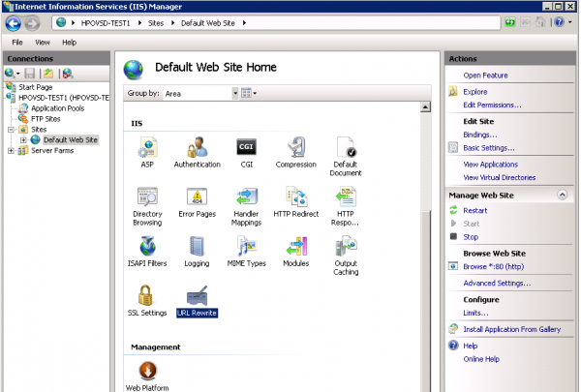
Task: Select the HPOVSD-TEST1 server node
Action: pyautogui.click(x=64, y=98)
